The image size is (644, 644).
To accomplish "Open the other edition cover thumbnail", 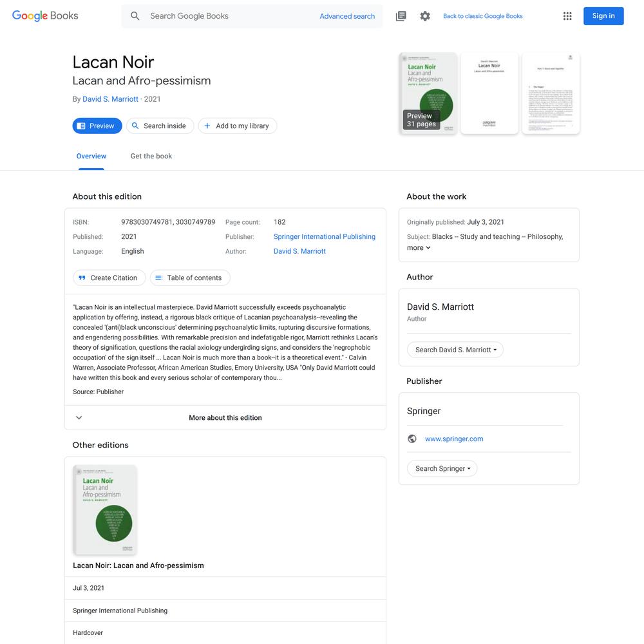I will tap(105, 509).
